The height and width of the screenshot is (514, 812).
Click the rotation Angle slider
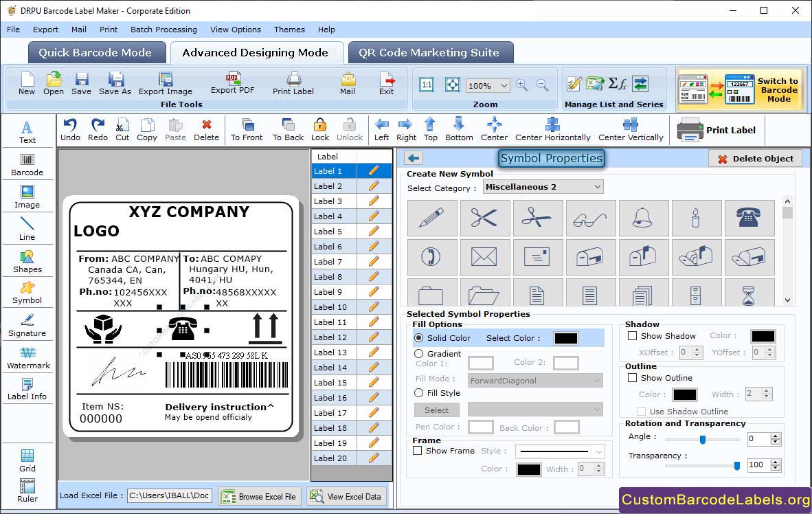coord(702,439)
